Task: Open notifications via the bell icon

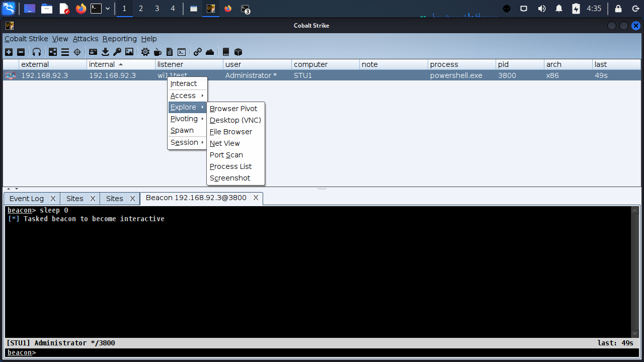Action: pyautogui.click(x=559, y=9)
